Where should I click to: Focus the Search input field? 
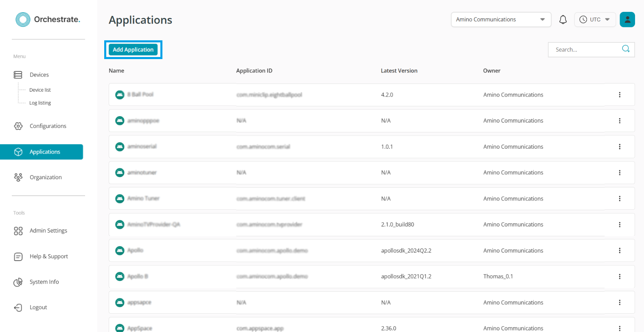pyautogui.click(x=584, y=50)
